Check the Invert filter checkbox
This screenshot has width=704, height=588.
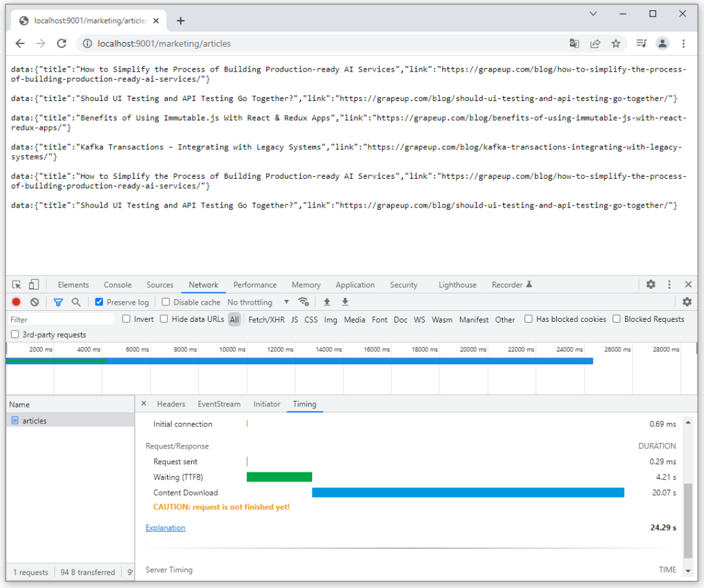126,319
